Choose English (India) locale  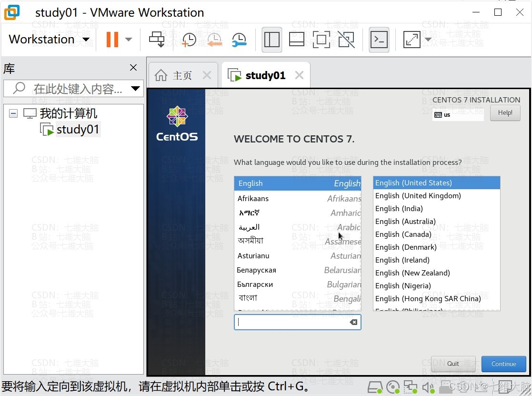pyautogui.click(x=437, y=209)
